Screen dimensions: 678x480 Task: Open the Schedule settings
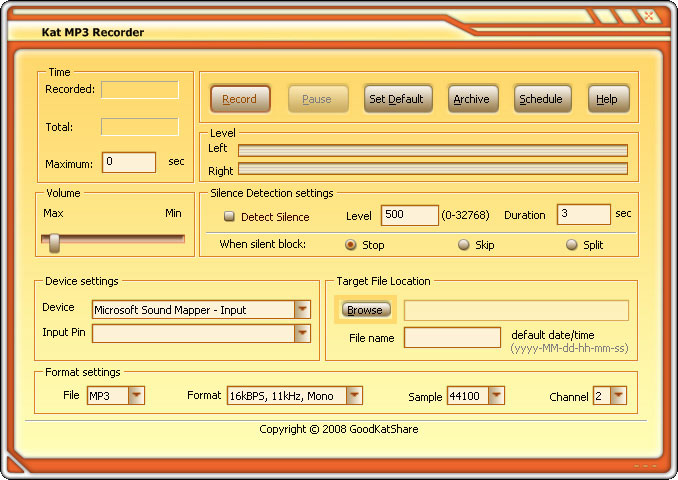coord(541,99)
